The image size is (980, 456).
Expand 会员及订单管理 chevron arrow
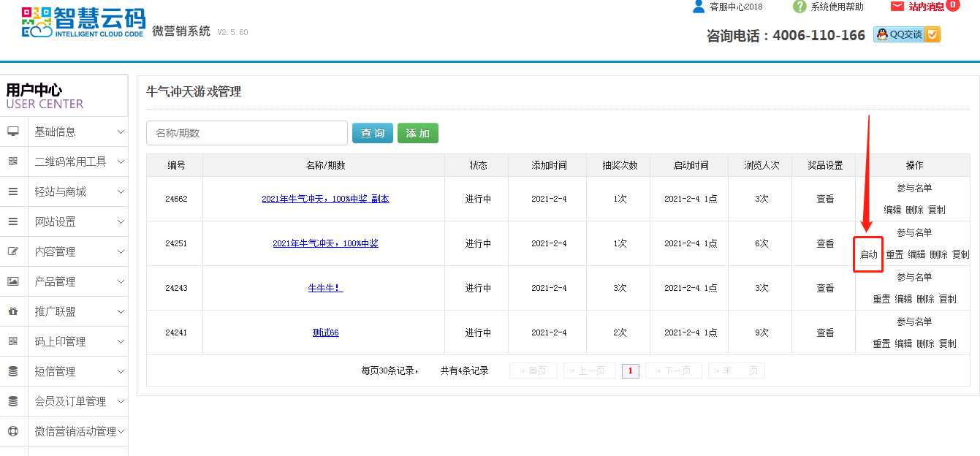[x=121, y=401]
